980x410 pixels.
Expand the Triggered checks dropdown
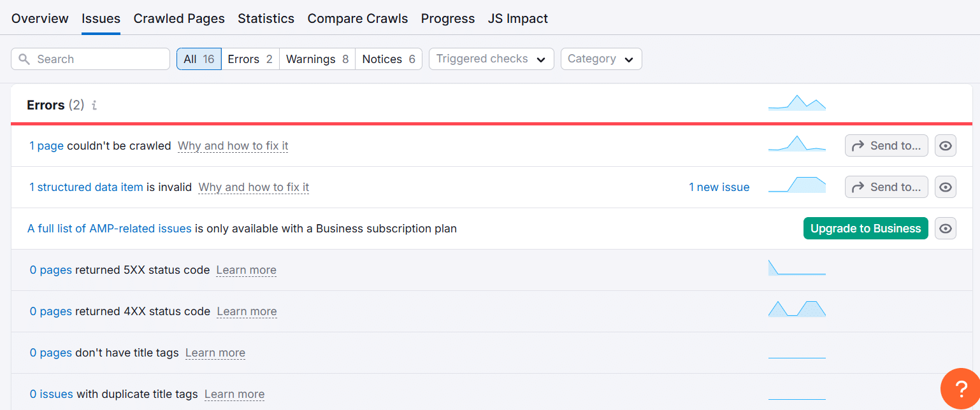(491, 59)
